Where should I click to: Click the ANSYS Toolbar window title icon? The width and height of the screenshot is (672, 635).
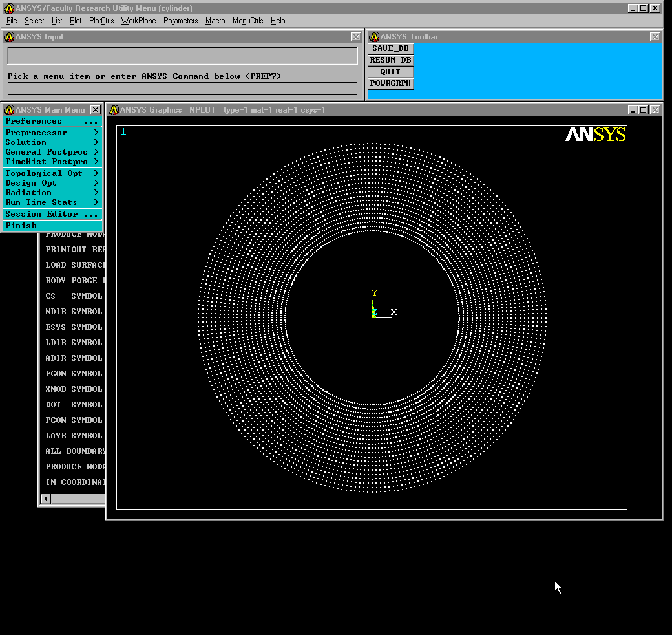point(374,37)
